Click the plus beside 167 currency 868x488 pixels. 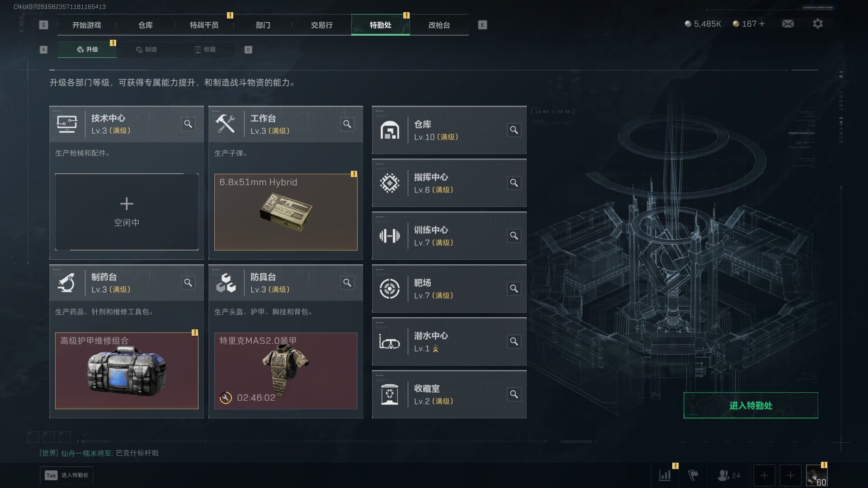point(762,23)
